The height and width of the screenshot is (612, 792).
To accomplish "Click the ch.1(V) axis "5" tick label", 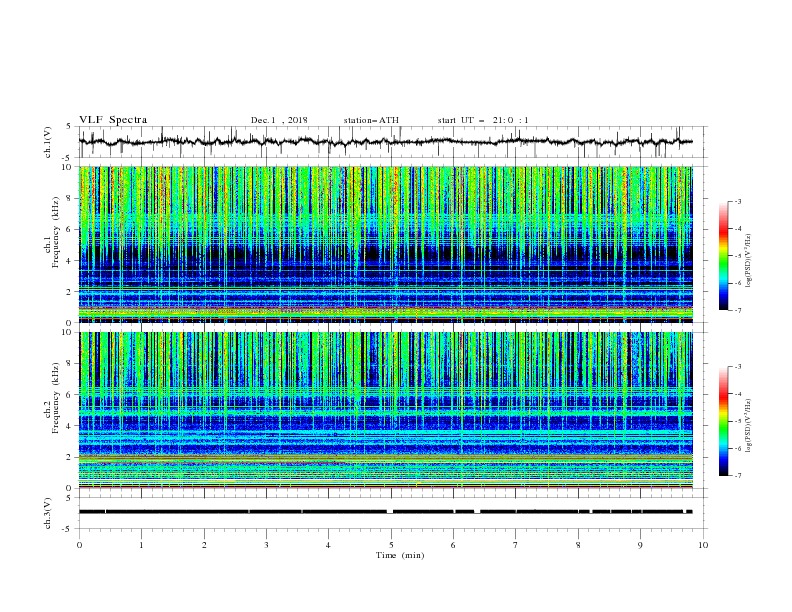I will coord(69,127).
